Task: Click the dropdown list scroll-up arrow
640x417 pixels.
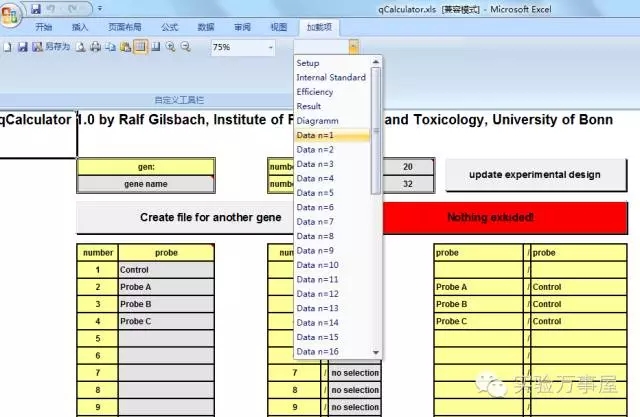Action: pyautogui.click(x=376, y=62)
